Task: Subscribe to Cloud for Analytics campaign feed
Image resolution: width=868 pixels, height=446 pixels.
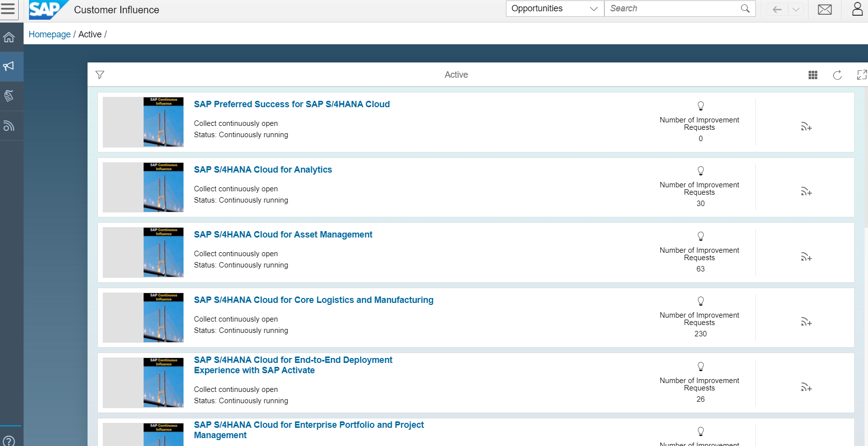Action: point(806,192)
